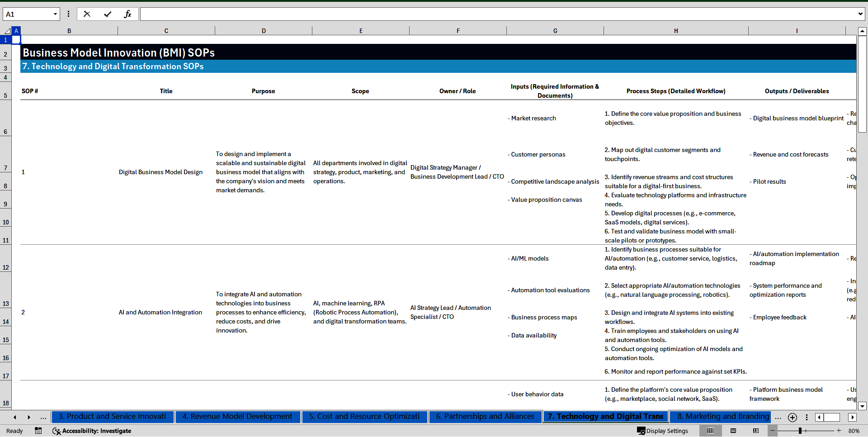Image resolution: width=868 pixels, height=437 pixels.
Task: Switch to the '8. Marketing and Branding' tab
Action: click(721, 417)
